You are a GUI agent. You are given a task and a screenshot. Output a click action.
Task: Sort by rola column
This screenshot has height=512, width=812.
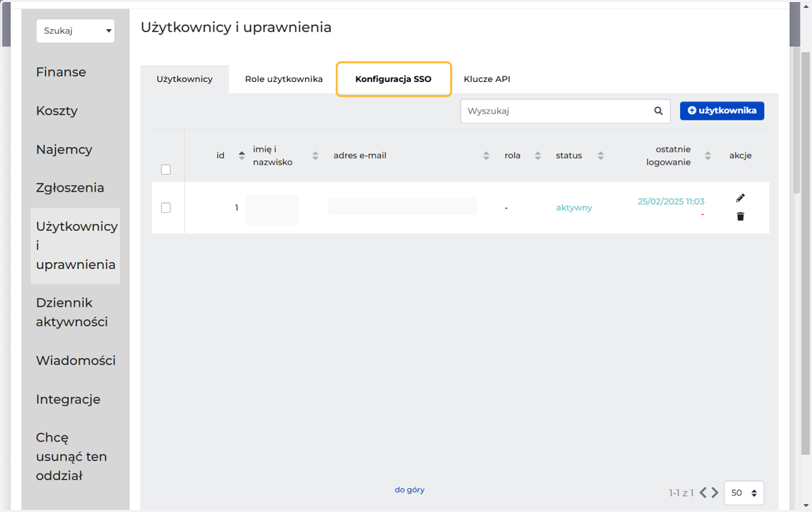[x=538, y=156]
